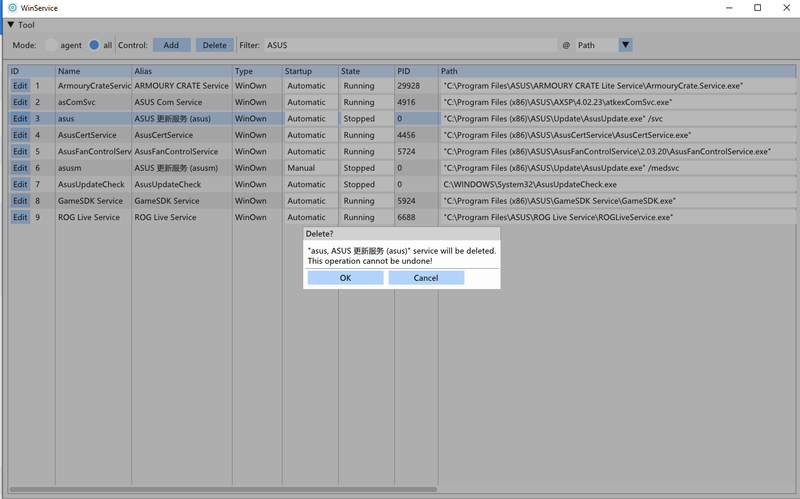This screenshot has width=800, height=499.
Task: Click the Stopped state cell for AsusUpdateCheck
Action: coord(366,184)
